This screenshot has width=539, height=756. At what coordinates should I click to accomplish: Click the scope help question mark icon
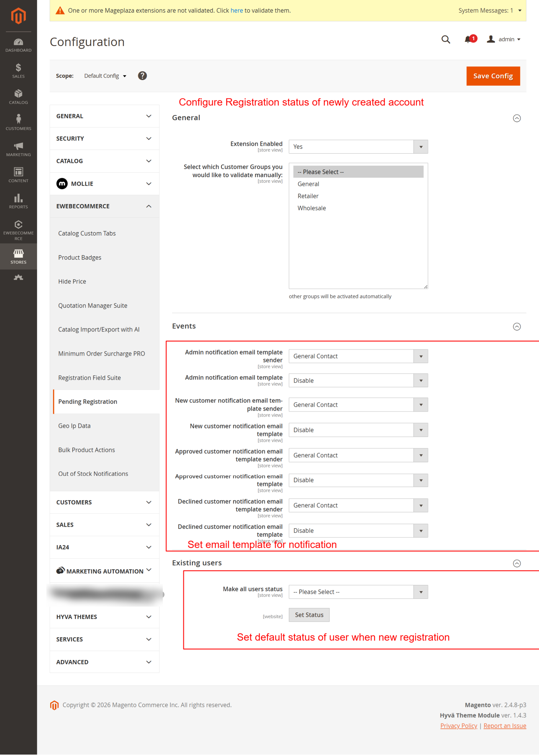(142, 76)
